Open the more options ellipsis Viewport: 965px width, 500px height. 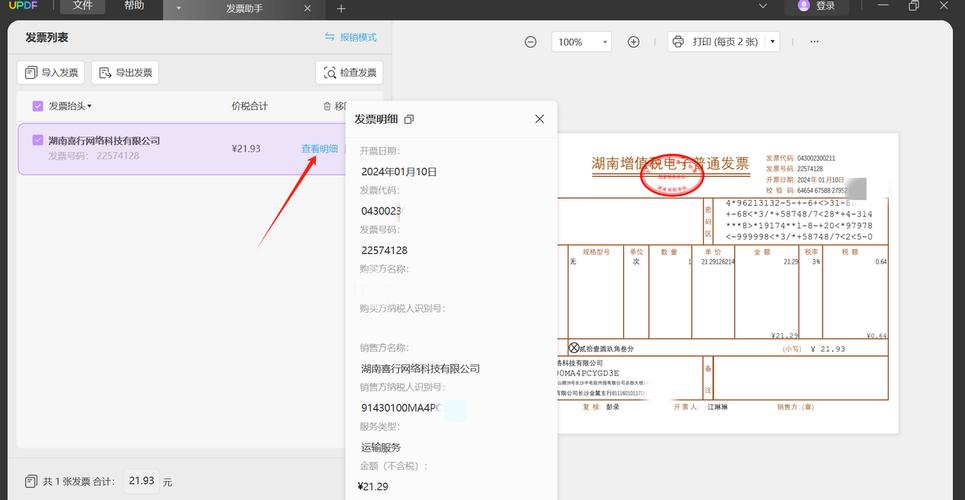814,42
